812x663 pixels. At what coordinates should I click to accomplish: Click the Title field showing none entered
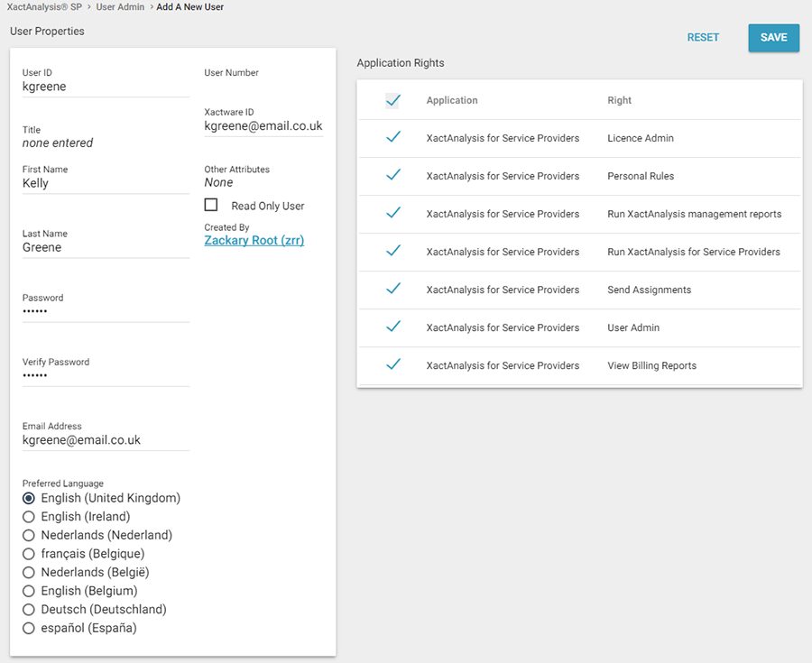pyautogui.click(x=58, y=143)
